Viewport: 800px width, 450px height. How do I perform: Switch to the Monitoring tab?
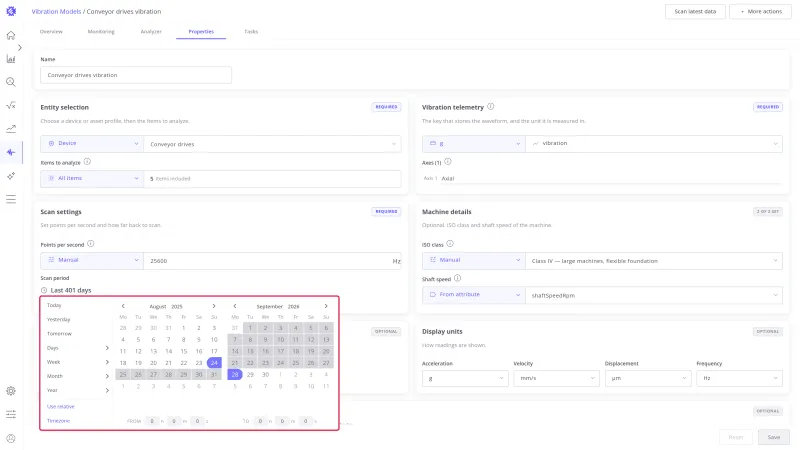click(x=101, y=32)
